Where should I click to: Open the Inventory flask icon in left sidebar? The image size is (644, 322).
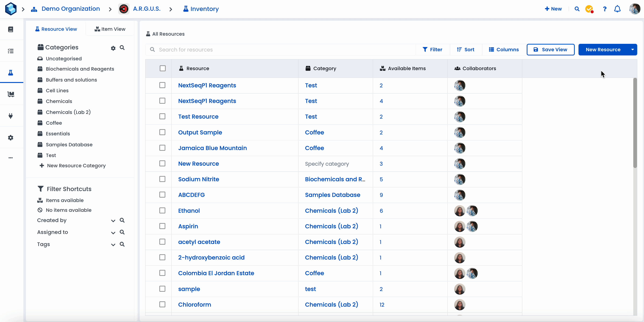click(10, 73)
